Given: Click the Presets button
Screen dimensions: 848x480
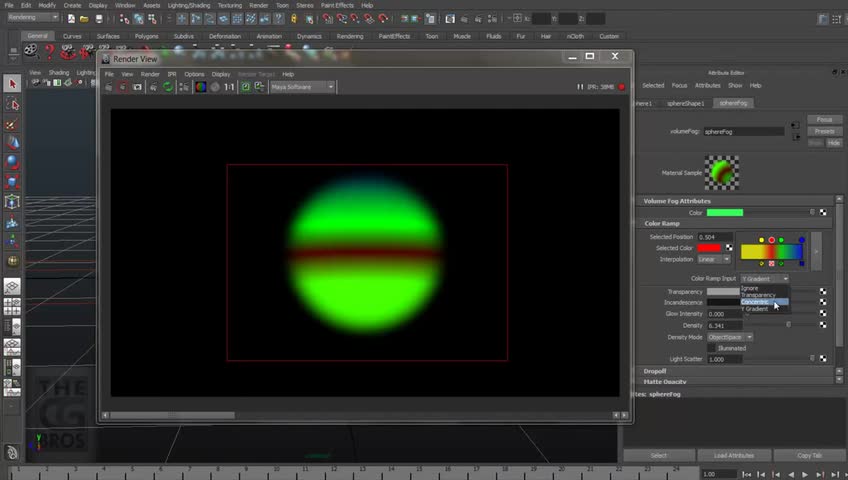Looking at the screenshot, I should click(x=824, y=131).
